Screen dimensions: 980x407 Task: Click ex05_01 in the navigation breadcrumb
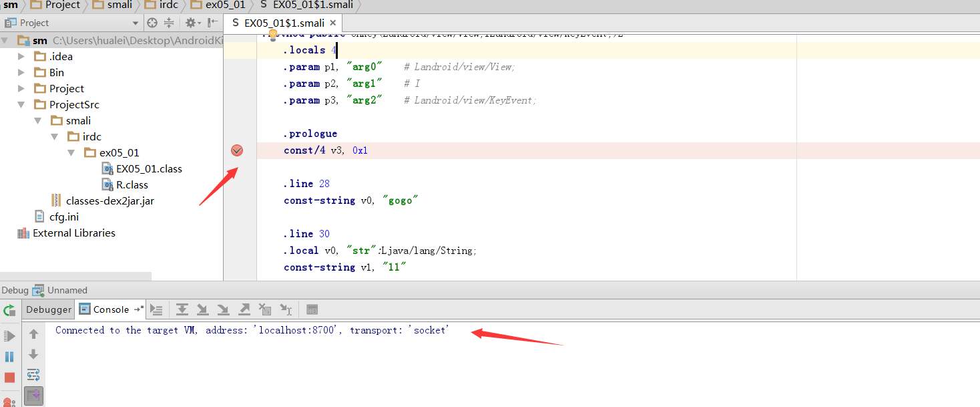coord(219,5)
